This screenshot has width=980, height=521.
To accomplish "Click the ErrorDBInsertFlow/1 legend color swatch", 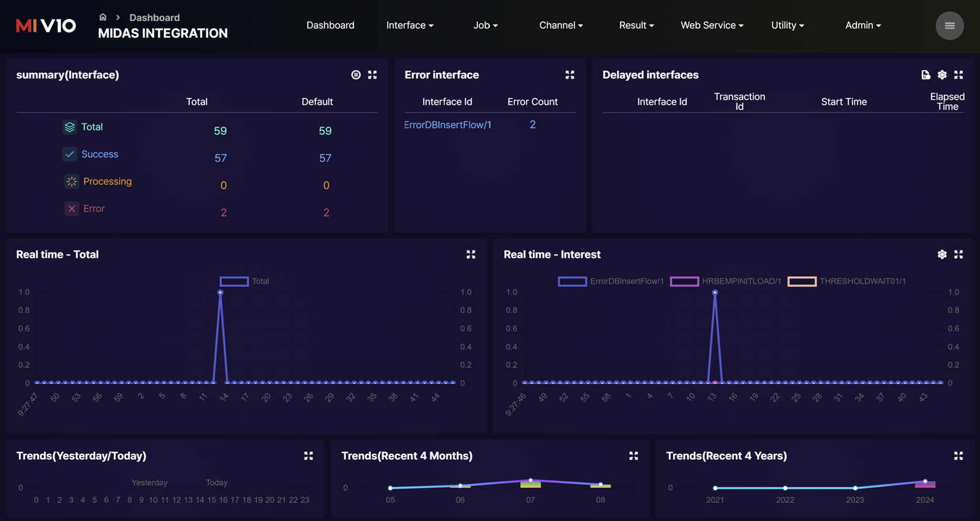I will click(x=572, y=281).
